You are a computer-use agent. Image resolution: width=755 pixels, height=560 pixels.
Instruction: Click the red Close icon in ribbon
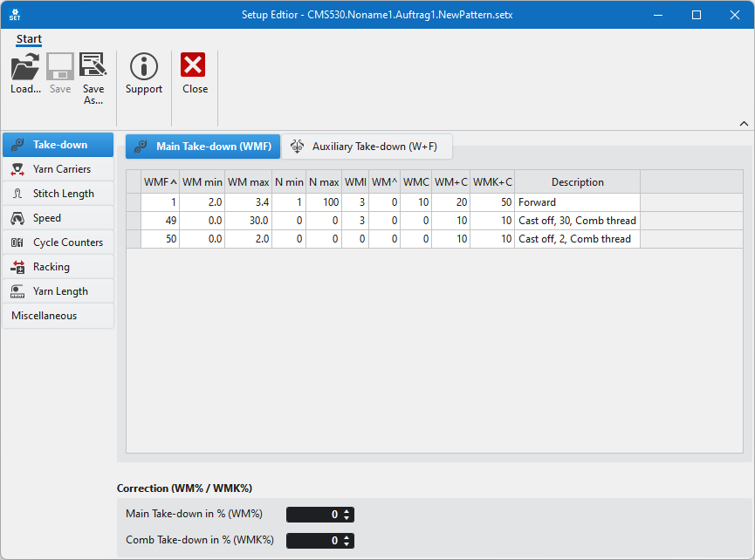tap(194, 67)
